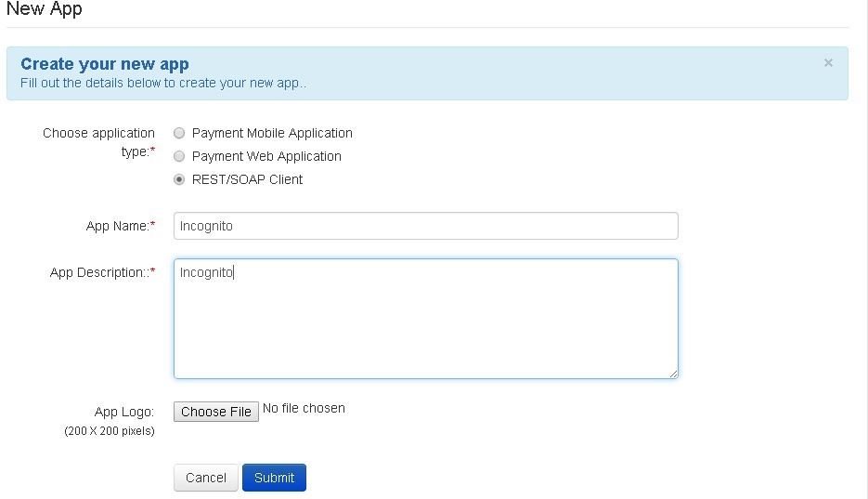The height and width of the screenshot is (499, 868).
Task: Click the Cancel button
Action: click(206, 478)
